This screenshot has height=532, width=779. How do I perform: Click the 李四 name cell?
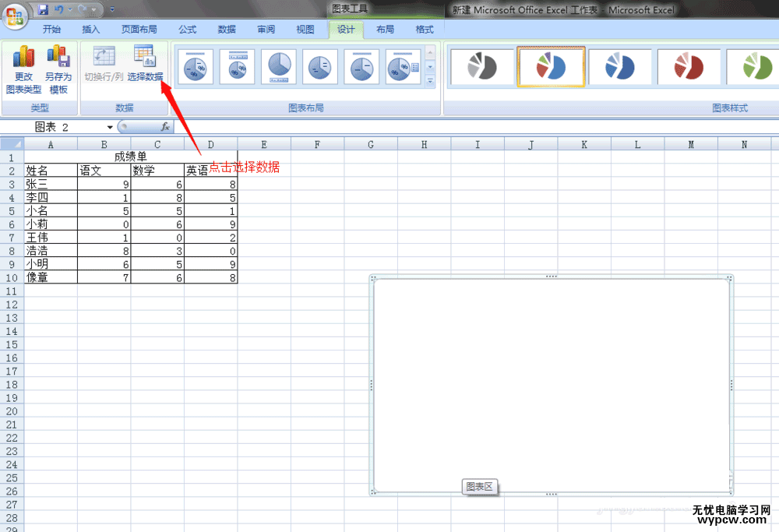pyautogui.click(x=51, y=197)
